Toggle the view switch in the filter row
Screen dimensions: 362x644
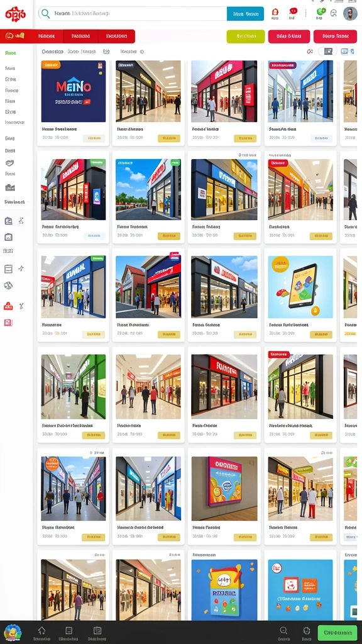click(x=327, y=52)
